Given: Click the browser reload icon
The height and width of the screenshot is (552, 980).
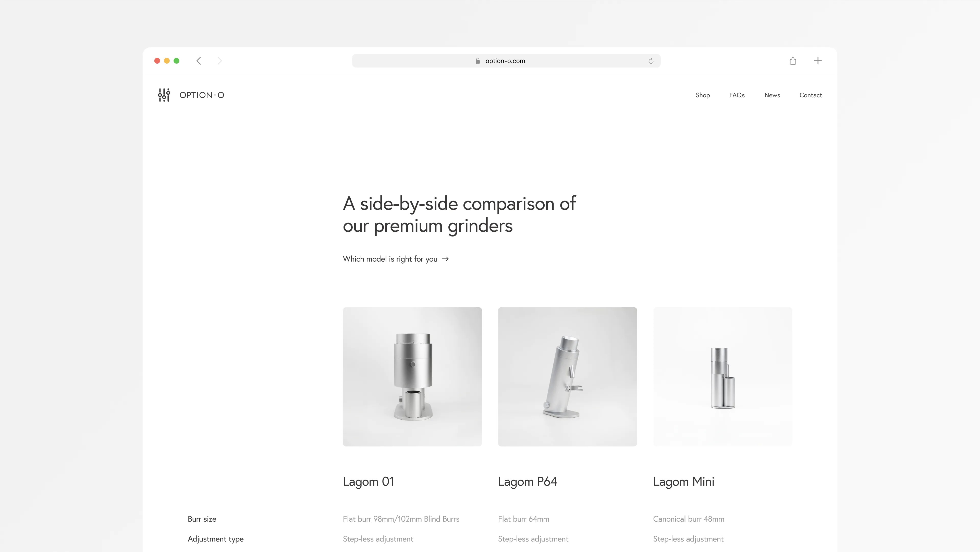Looking at the screenshot, I should [x=650, y=61].
